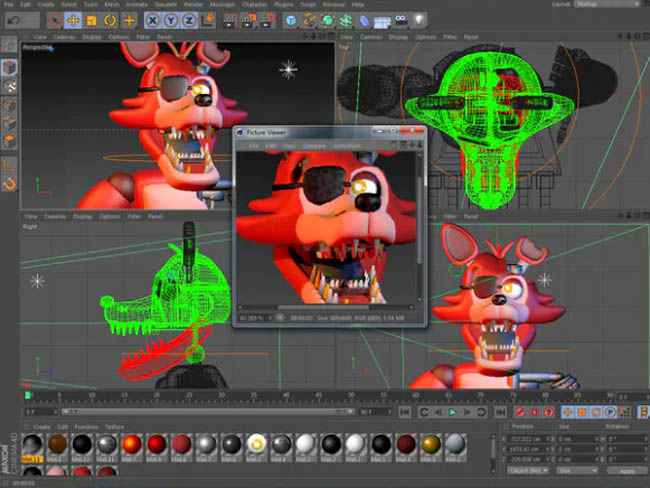Toggle the Y axis lock

pos(171,20)
